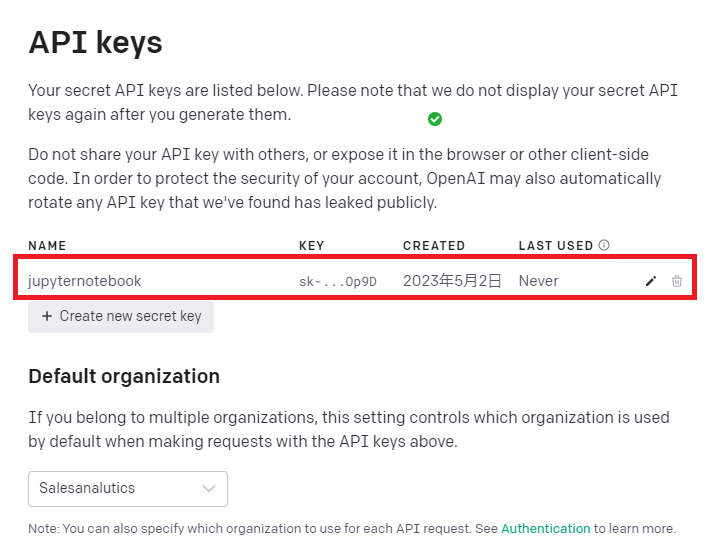Screen dimensions: 708x546
Task: Click the Never last used value
Action: (x=538, y=281)
